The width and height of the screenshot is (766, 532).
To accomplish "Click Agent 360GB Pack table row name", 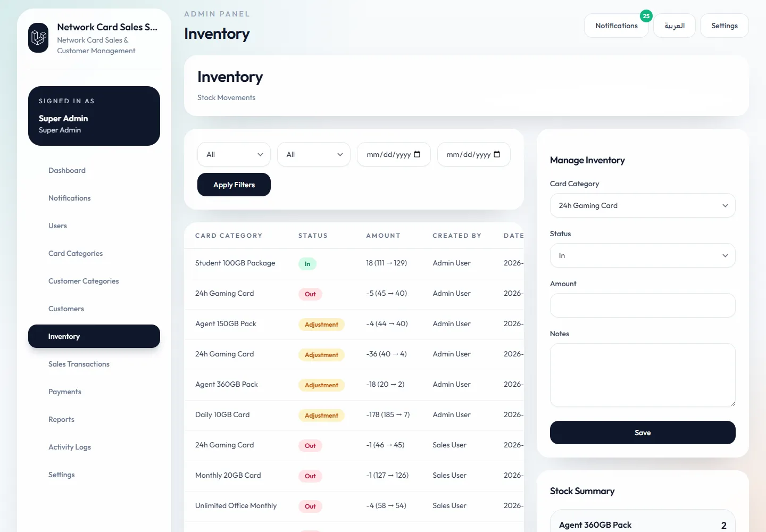I will pos(227,384).
